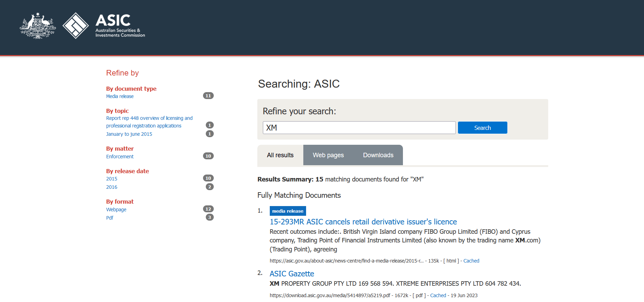
Task: Click the "By topic" heading
Action: pyautogui.click(x=117, y=111)
